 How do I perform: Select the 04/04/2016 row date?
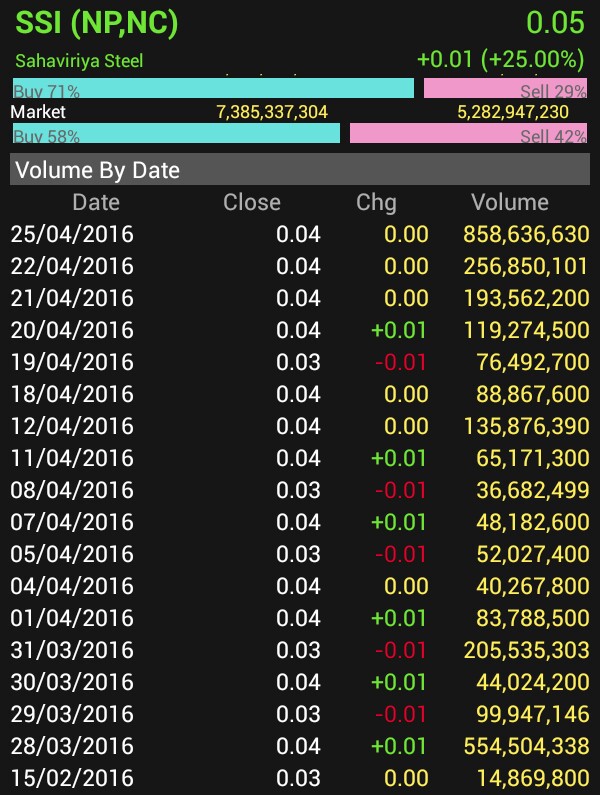[x=72, y=586]
